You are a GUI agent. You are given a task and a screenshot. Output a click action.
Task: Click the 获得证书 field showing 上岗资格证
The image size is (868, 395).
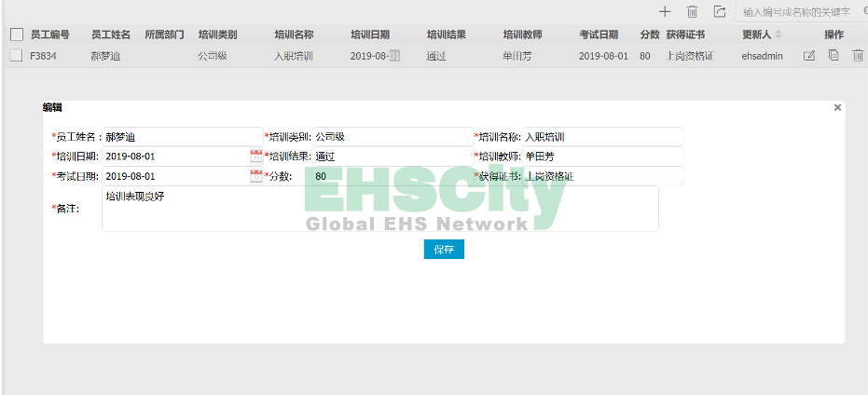(x=602, y=176)
